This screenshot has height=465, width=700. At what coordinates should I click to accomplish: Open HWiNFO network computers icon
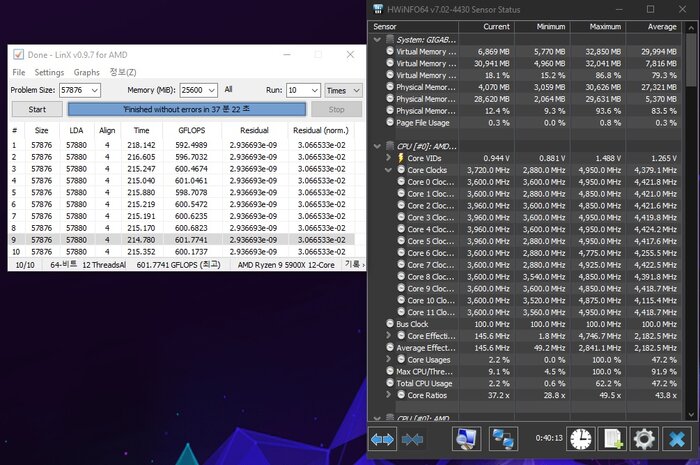[504, 439]
